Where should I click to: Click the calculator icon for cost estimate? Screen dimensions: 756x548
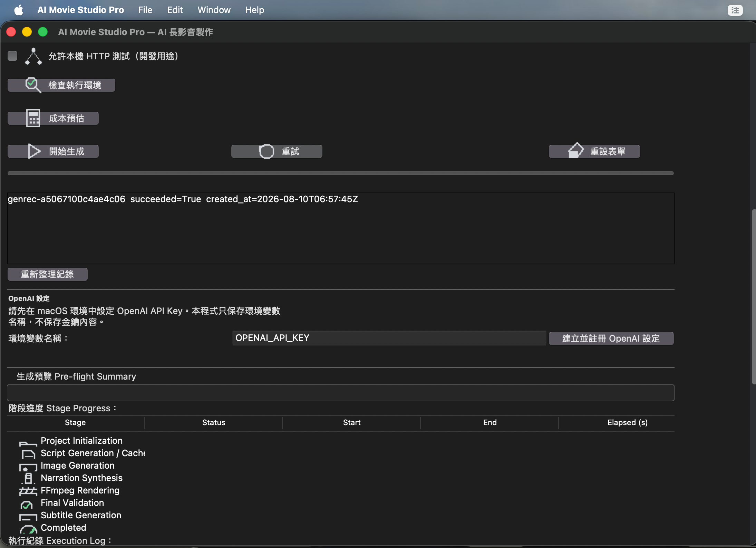33,118
